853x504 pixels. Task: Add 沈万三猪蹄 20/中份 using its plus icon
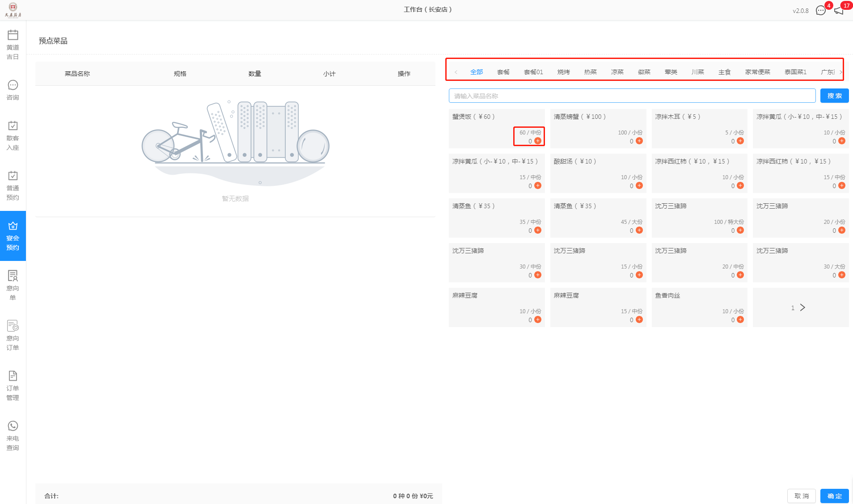740,275
